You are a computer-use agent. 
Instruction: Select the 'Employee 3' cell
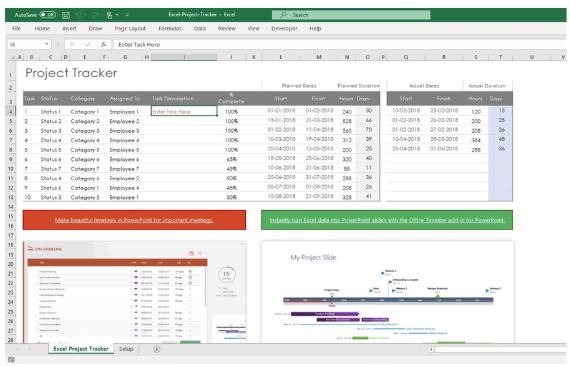click(124, 130)
